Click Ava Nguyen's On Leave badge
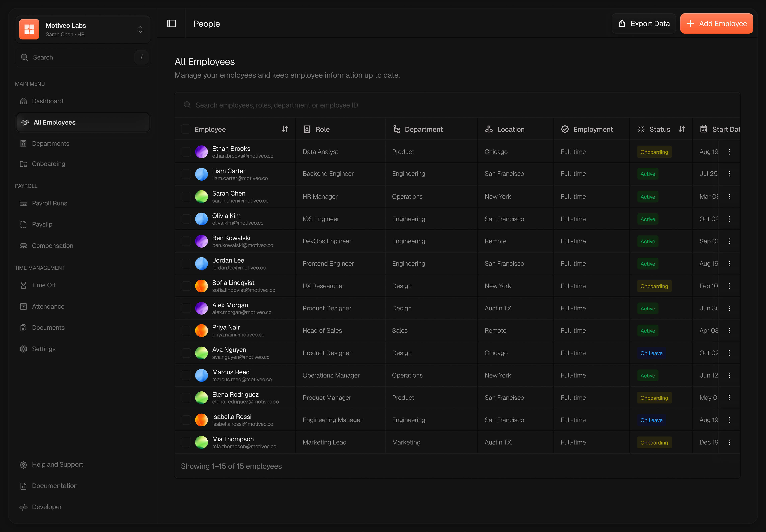This screenshot has height=532, width=766. [x=651, y=353]
